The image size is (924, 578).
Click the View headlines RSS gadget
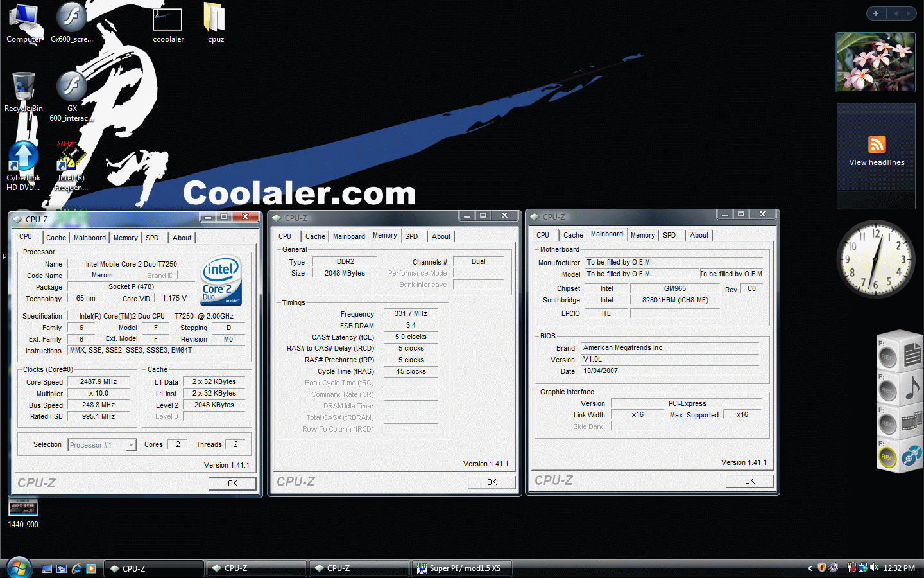[876, 155]
